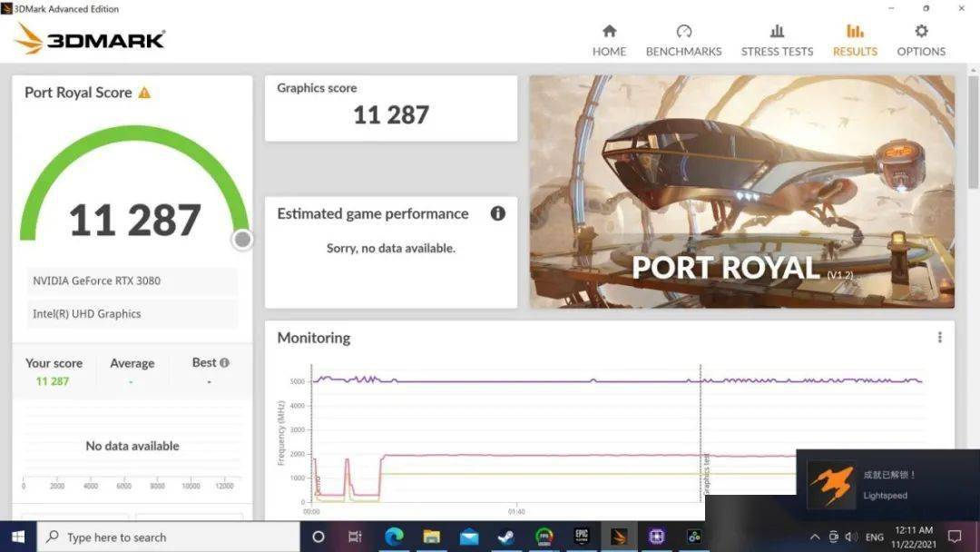The image size is (980, 552).
Task: Click the score gauge end marker
Action: pos(242,240)
